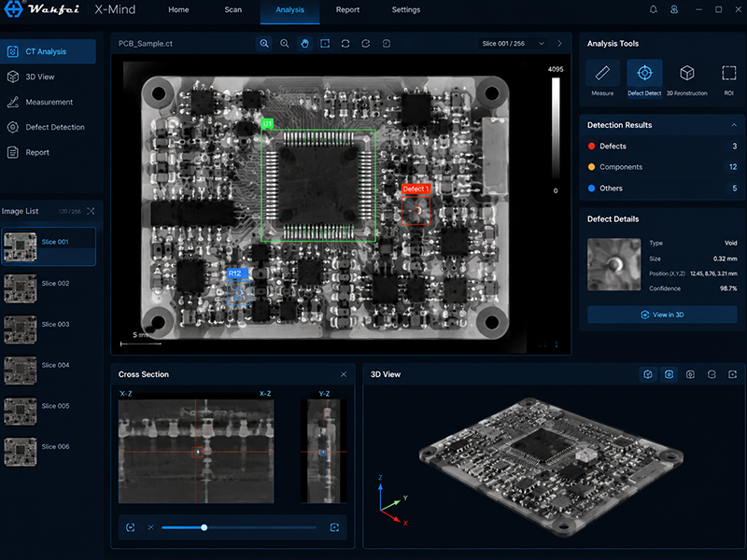
Task: Open Defect Detection in sidebar
Action: click(48, 127)
